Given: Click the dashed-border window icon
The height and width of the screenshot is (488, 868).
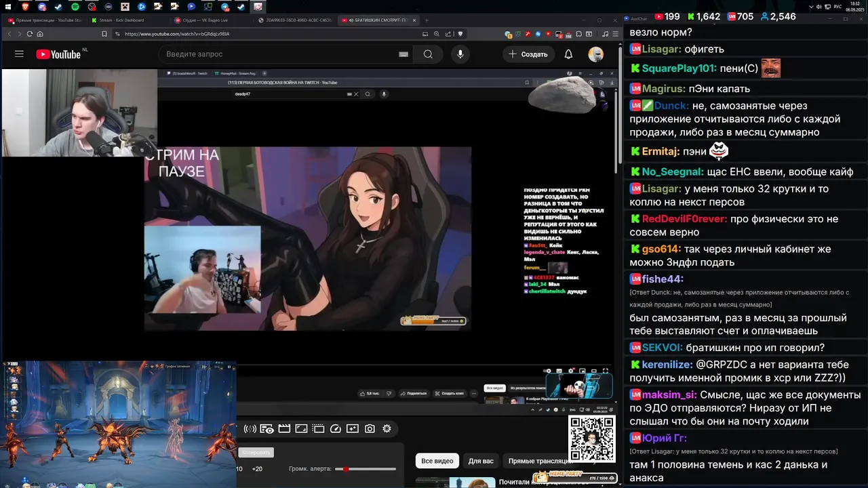Looking at the screenshot, I should (318, 428).
